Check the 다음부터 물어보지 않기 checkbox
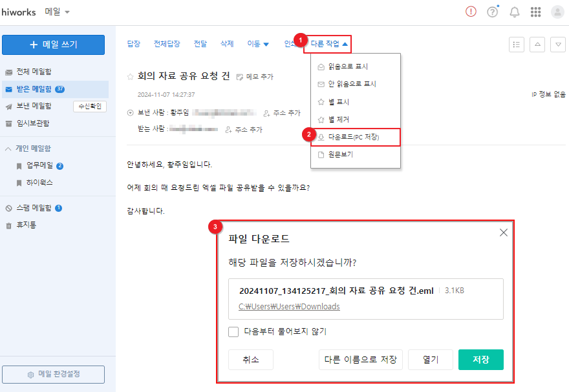 coord(233,332)
